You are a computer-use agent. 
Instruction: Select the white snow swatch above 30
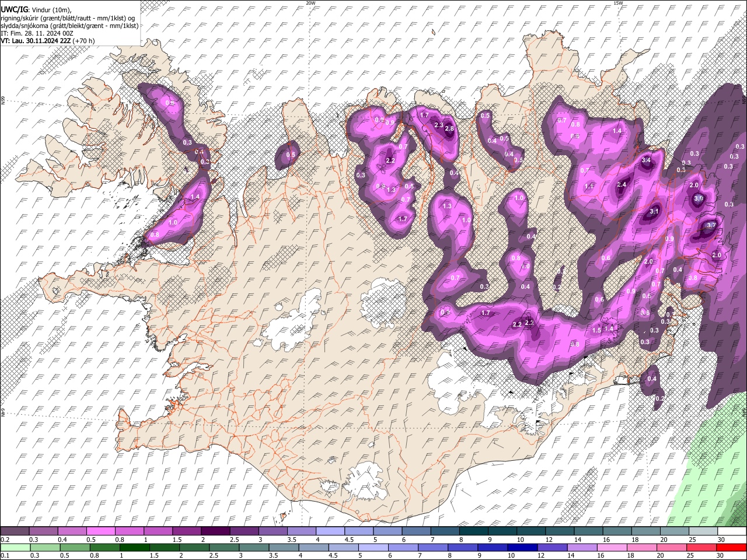click(732, 531)
